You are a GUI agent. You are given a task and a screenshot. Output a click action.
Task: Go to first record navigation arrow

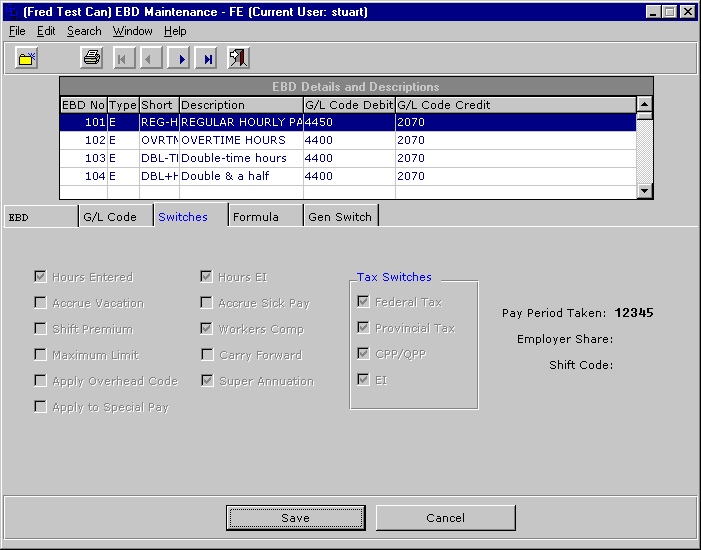tap(124, 59)
